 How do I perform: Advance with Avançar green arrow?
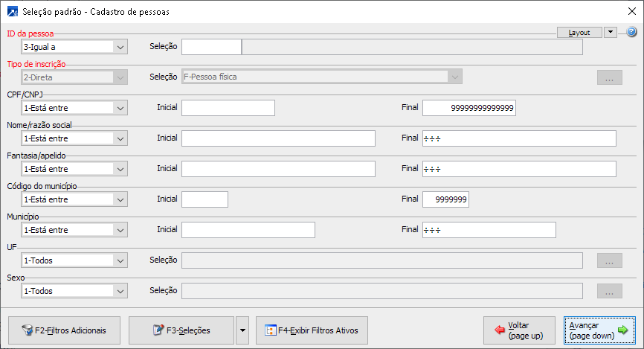pyautogui.click(x=598, y=330)
